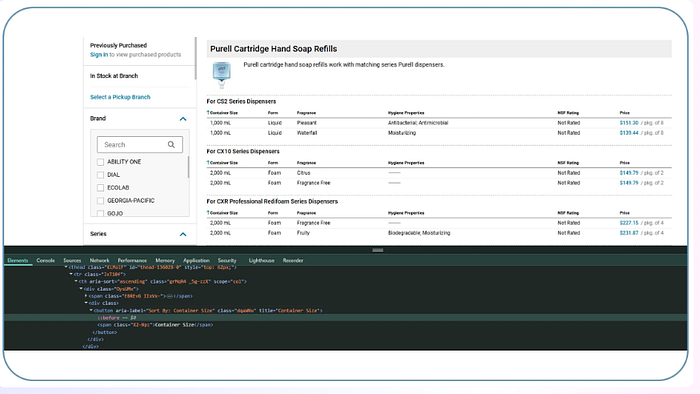Open the Security tab
700x394 pixels.
pos(227,261)
